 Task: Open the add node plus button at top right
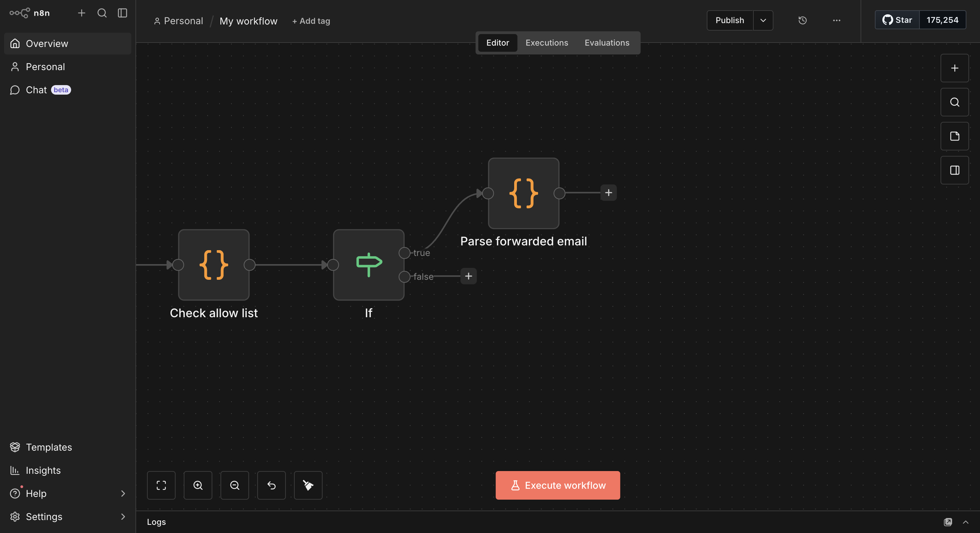tap(954, 68)
